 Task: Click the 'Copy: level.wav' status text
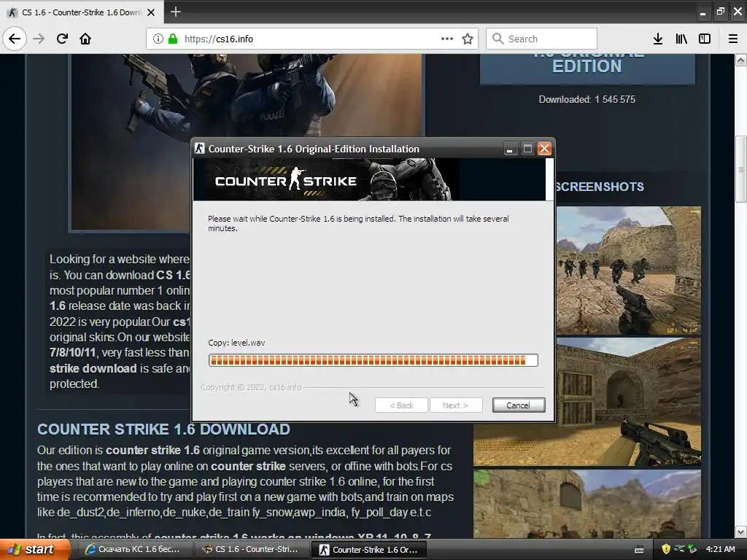[x=236, y=343]
